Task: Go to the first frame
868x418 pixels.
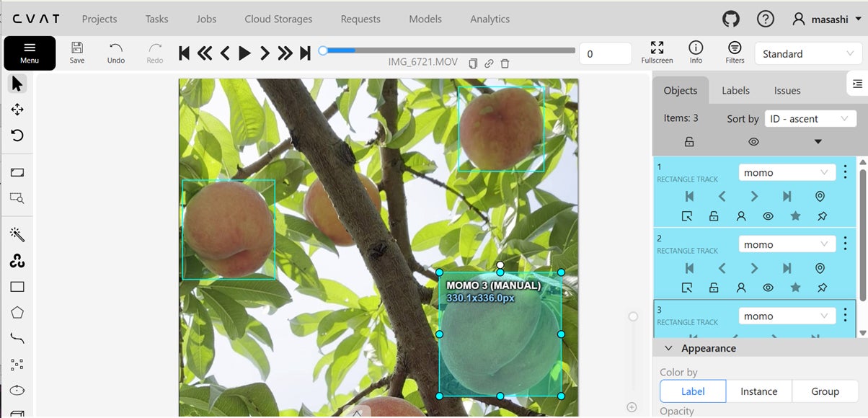Action: [x=185, y=53]
